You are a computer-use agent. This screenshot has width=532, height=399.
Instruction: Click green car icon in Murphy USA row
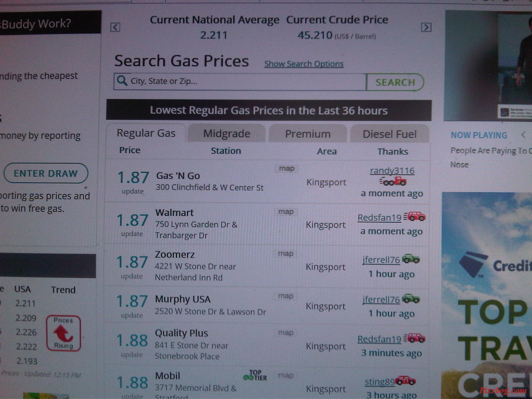pos(411,299)
